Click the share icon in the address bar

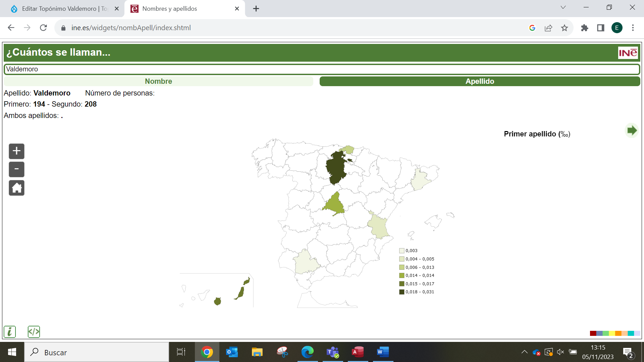[548, 28]
